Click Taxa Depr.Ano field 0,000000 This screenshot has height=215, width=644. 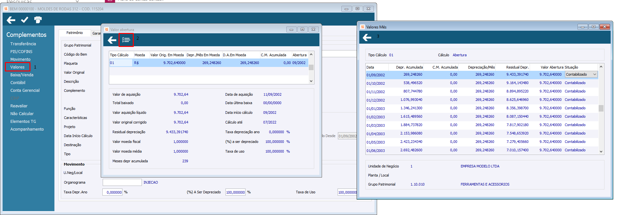(112, 192)
